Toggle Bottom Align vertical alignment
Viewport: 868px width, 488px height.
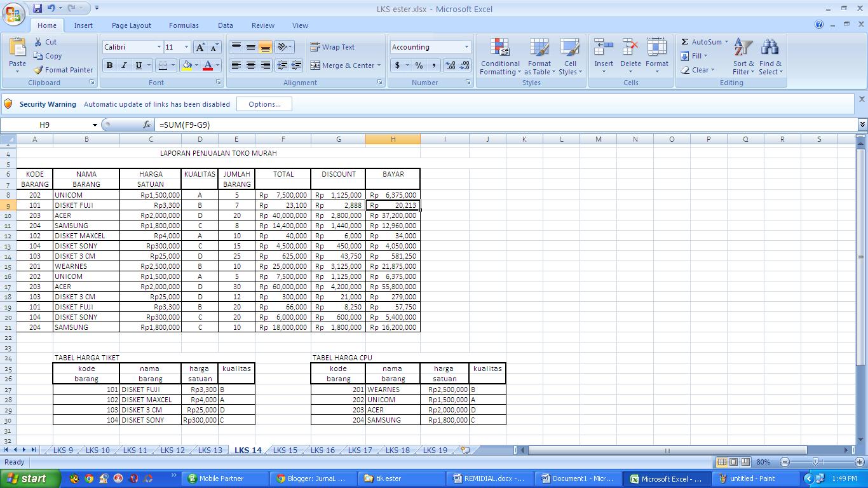pyautogui.click(x=265, y=47)
